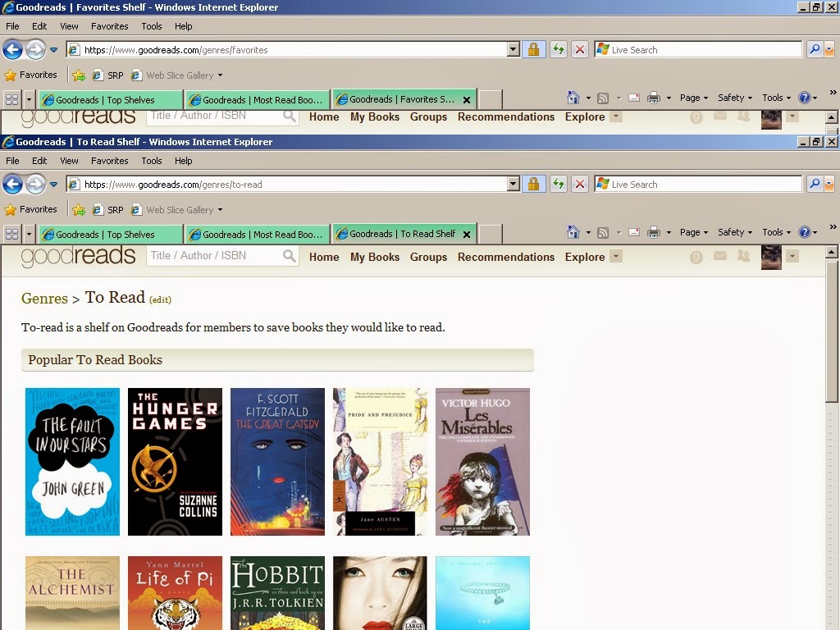The height and width of the screenshot is (630, 840).
Task: Click Help question icon in To Read window
Action: [804, 232]
